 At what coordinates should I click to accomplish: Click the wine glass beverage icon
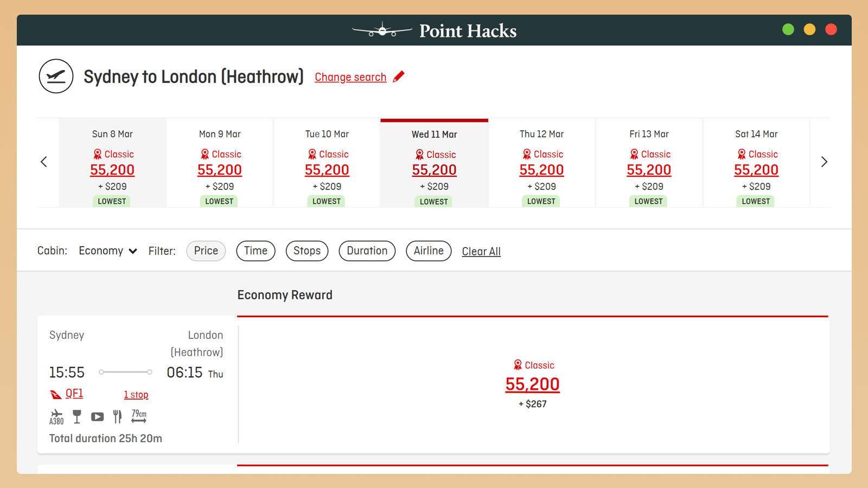77,416
